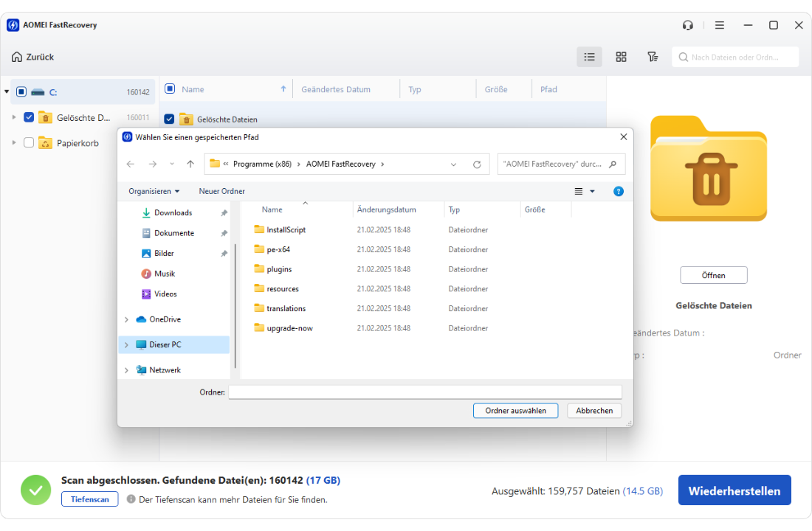The height and width of the screenshot is (531, 812).
Task: Click the Ordner auswählen button
Action: point(515,411)
